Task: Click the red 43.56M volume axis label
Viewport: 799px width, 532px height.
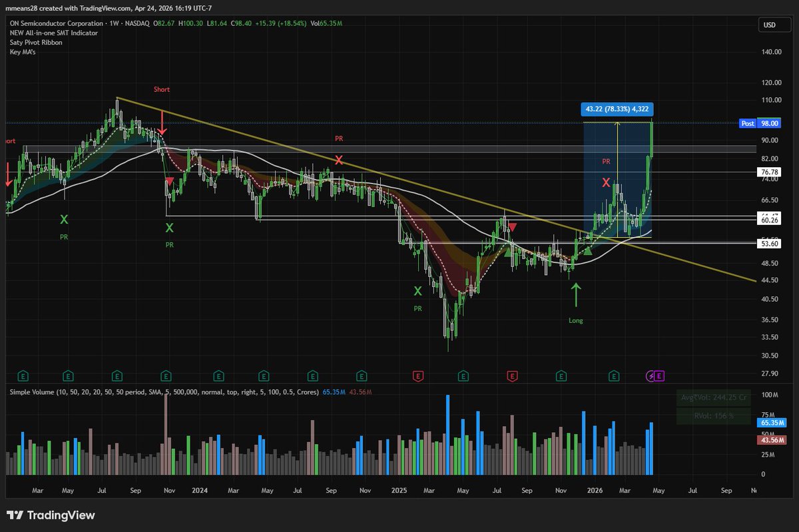Action: pyautogui.click(x=772, y=439)
